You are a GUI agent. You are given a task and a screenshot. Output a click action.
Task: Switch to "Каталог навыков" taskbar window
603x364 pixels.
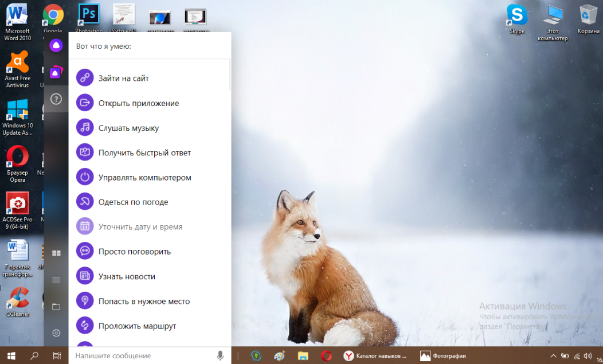[x=375, y=356]
